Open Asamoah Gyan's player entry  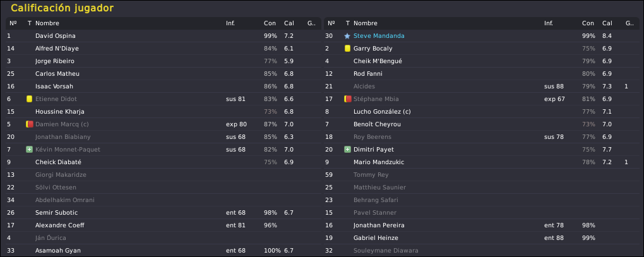pyautogui.click(x=163, y=251)
